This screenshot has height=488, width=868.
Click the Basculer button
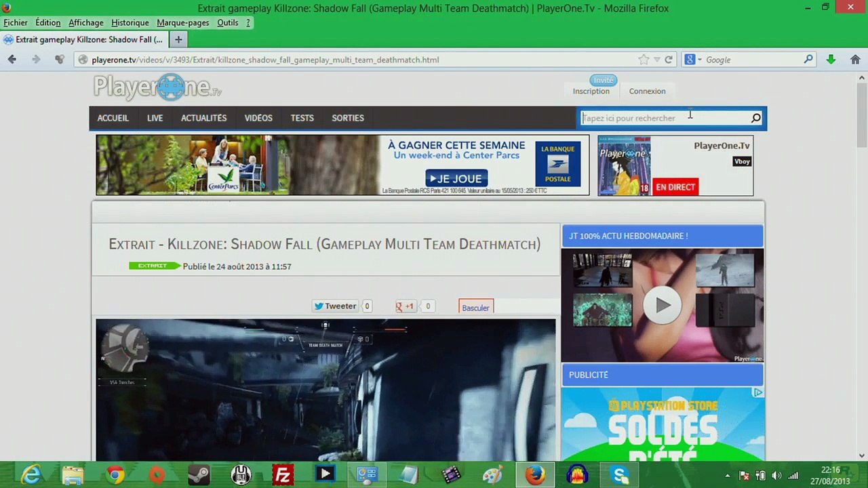(x=475, y=308)
